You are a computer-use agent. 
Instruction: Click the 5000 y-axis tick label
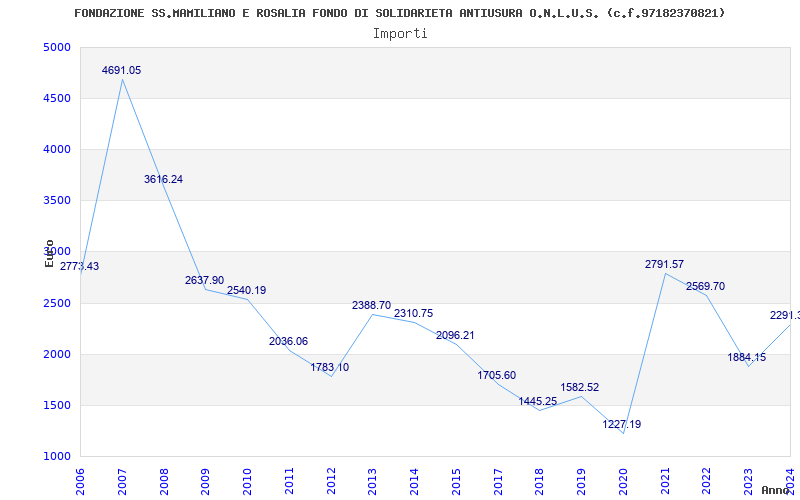pyautogui.click(x=57, y=47)
